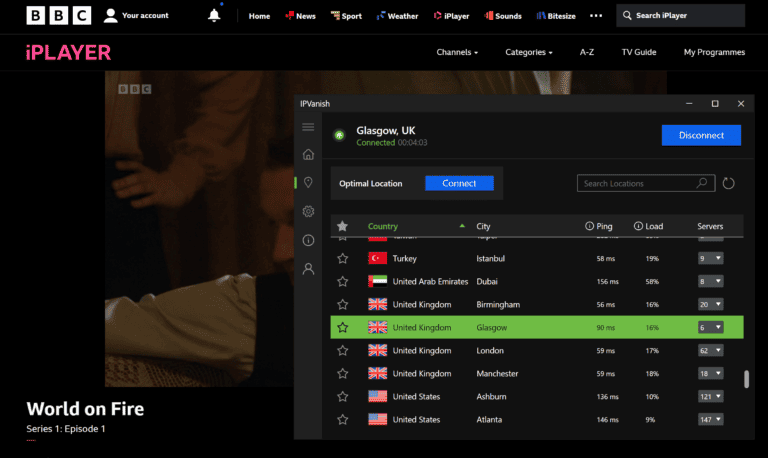Screen dimensions: 768x458
Task: Go to BBC Weather
Action: click(397, 16)
